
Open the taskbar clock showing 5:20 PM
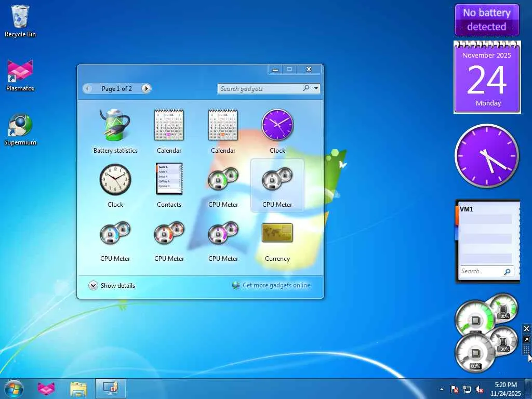(x=506, y=389)
